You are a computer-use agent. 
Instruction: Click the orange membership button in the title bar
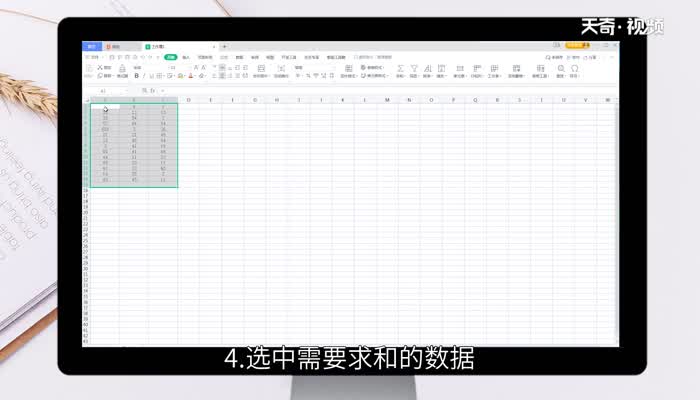pos(577,46)
